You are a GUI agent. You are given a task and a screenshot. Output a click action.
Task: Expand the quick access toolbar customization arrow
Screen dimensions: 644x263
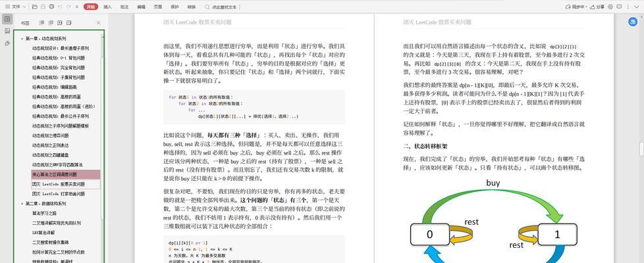coord(77,7)
